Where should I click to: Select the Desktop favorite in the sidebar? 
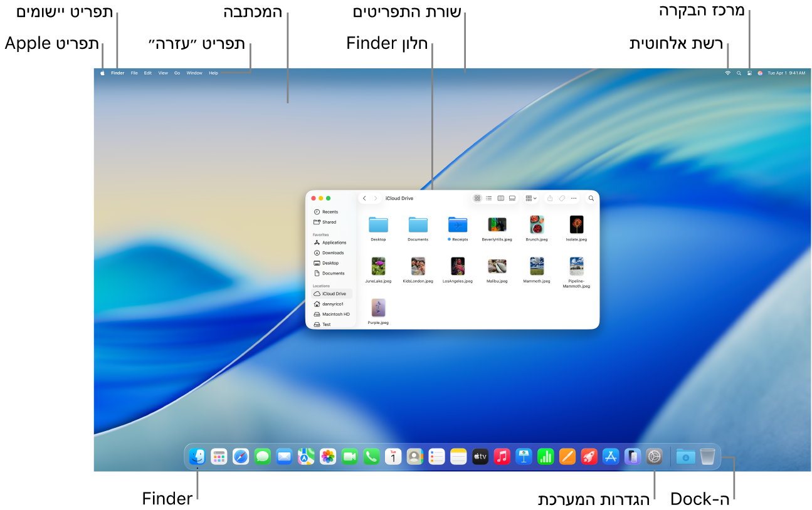[x=330, y=263]
